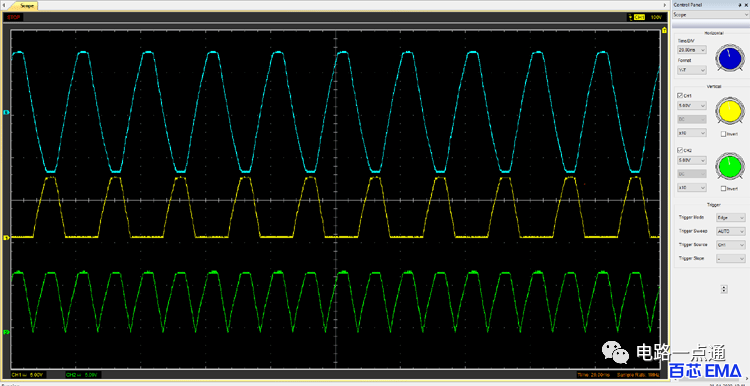Click the blue horizontal Time/DIV knob
The width and height of the screenshot is (750, 386).
(730, 58)
